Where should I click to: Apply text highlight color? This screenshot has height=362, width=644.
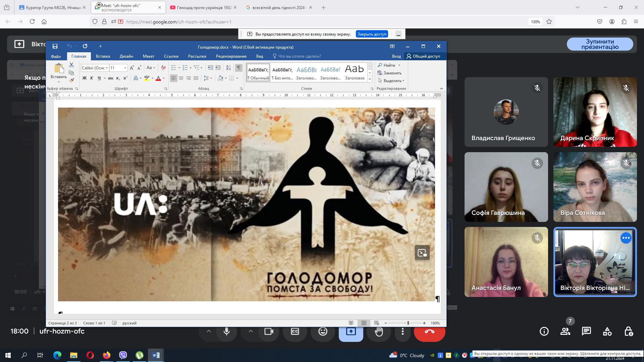pos(147,78)
